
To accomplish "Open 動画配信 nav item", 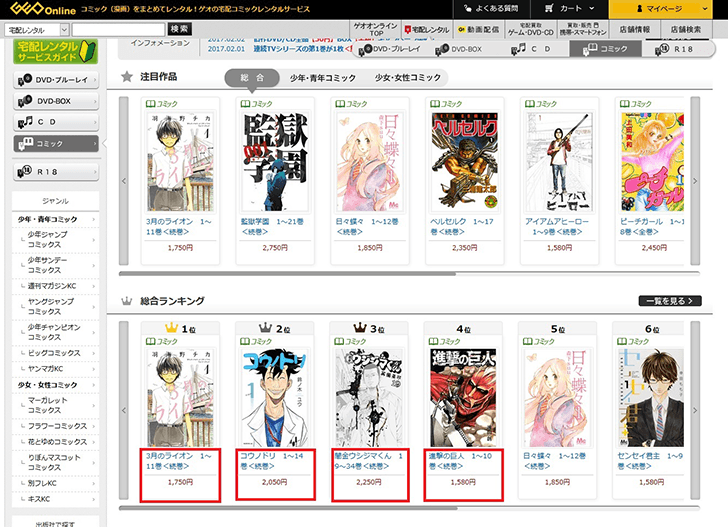I will (478, 29).
